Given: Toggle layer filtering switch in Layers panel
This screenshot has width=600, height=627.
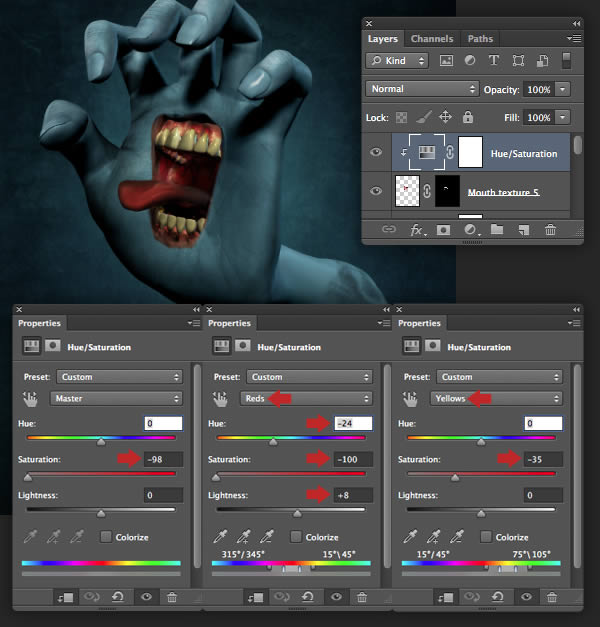Looking at the screenshot, I should [x=566, y=60].
